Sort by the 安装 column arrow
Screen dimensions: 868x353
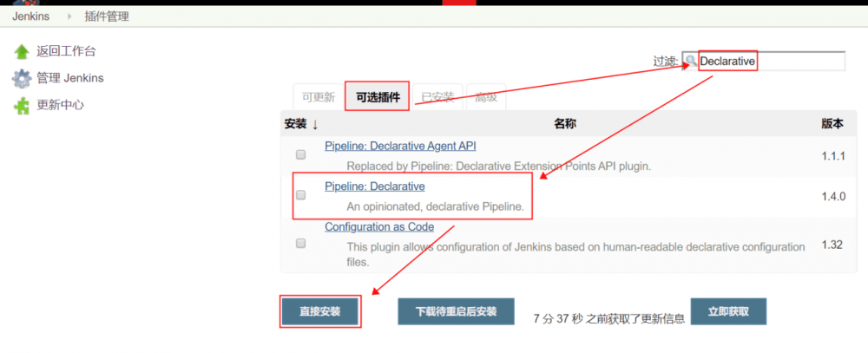(315, 125)
